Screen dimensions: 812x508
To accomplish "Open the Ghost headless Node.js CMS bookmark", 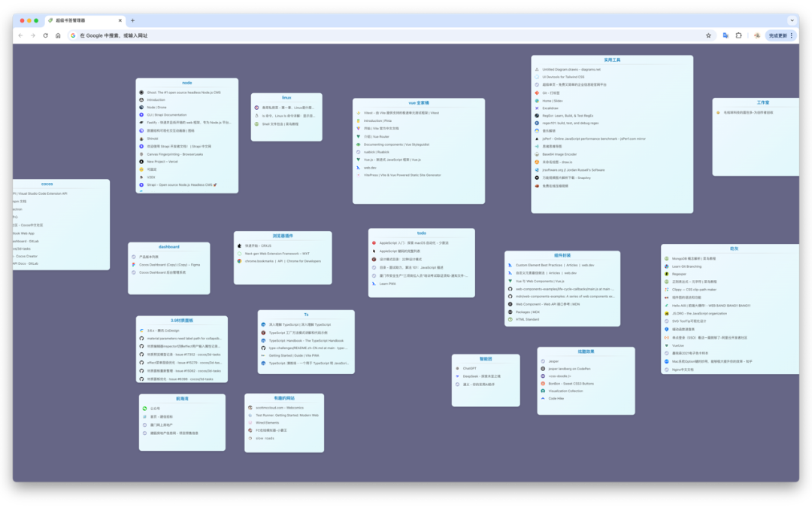I will (184, 93).
